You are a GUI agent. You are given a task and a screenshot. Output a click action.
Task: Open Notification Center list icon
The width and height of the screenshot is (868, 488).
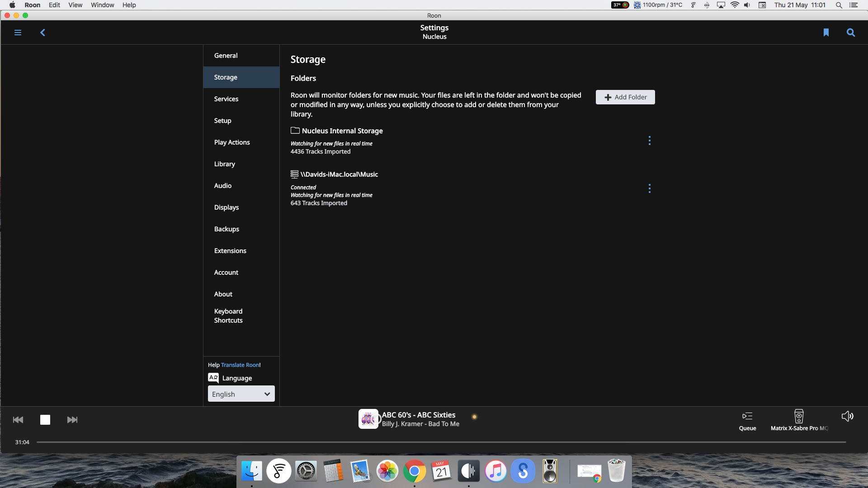(854, 5)
